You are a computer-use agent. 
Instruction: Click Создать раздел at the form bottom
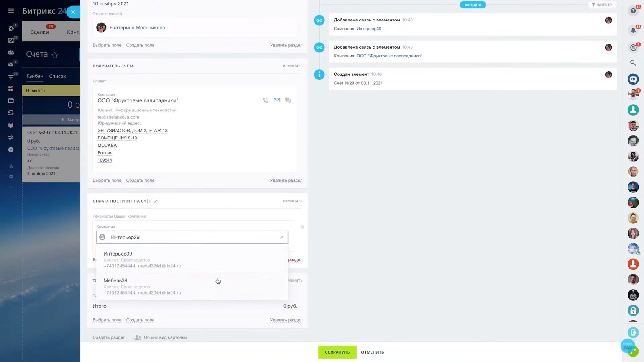(x=109, y=337)
